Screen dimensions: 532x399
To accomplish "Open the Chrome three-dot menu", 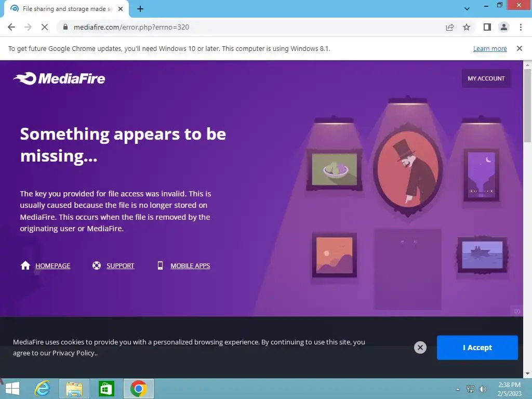I will (521, 27).
